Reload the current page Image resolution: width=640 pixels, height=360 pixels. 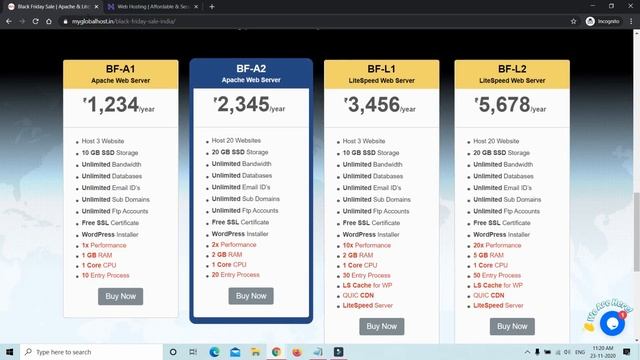[x=36, y=21]
